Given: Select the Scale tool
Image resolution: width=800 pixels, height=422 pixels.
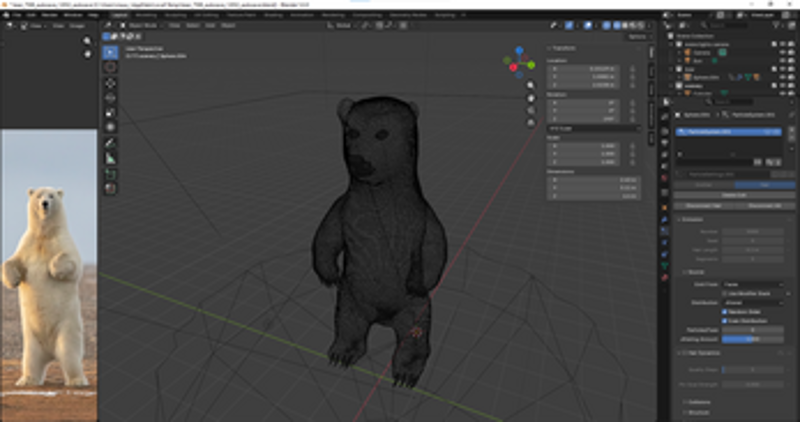Looking at the screenshot, I should [x=110, y=112].
